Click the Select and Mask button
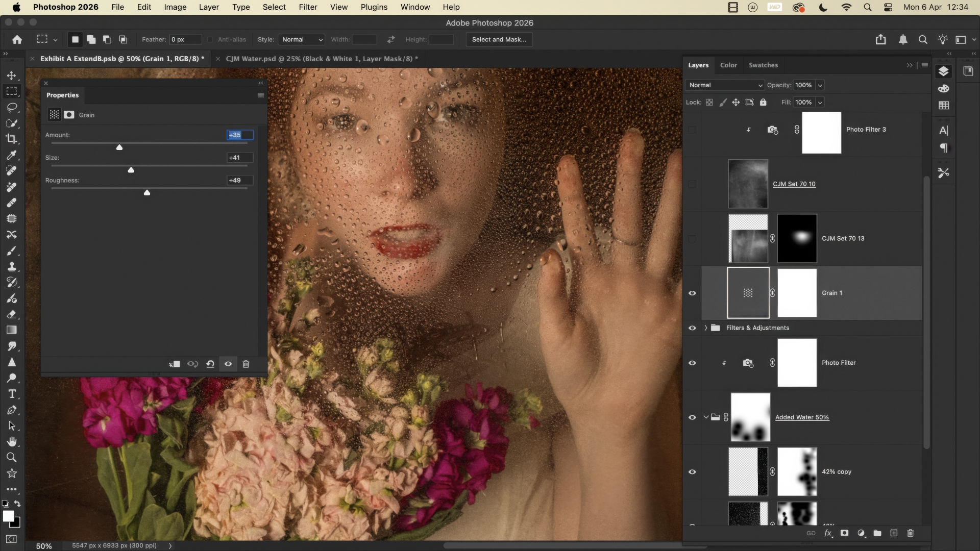The image size is (980, 551). pyautogui.click(x=499, y=39)
